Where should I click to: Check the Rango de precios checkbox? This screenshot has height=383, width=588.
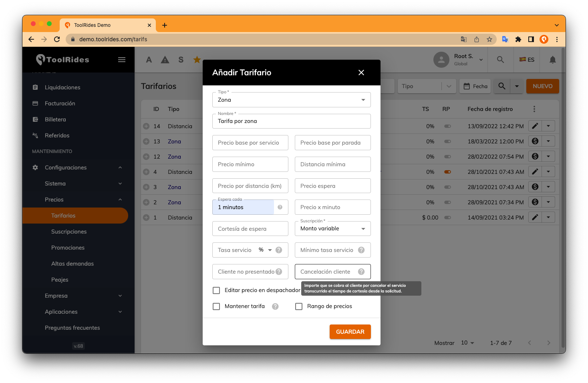pyautogui.click(x=299, y=306)
